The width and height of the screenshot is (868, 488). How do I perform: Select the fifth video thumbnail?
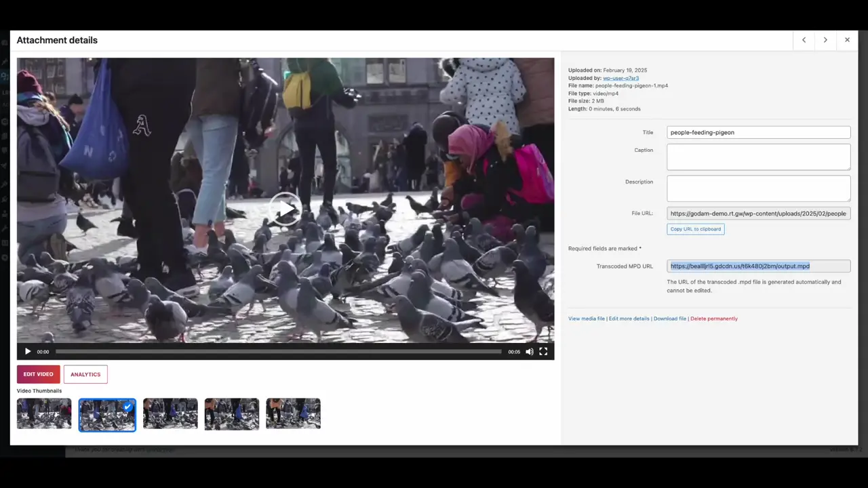click(293, 413)
